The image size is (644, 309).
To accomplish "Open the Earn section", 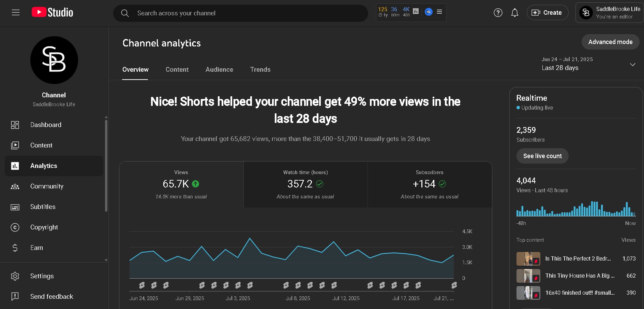I will coord(54,248).
